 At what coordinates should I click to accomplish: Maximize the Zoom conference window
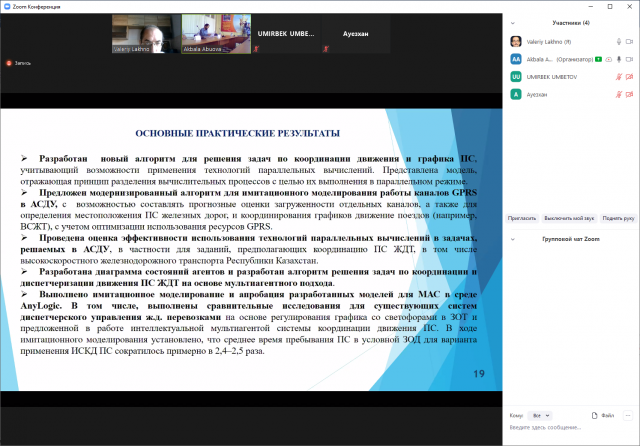(x=610, y=7)
